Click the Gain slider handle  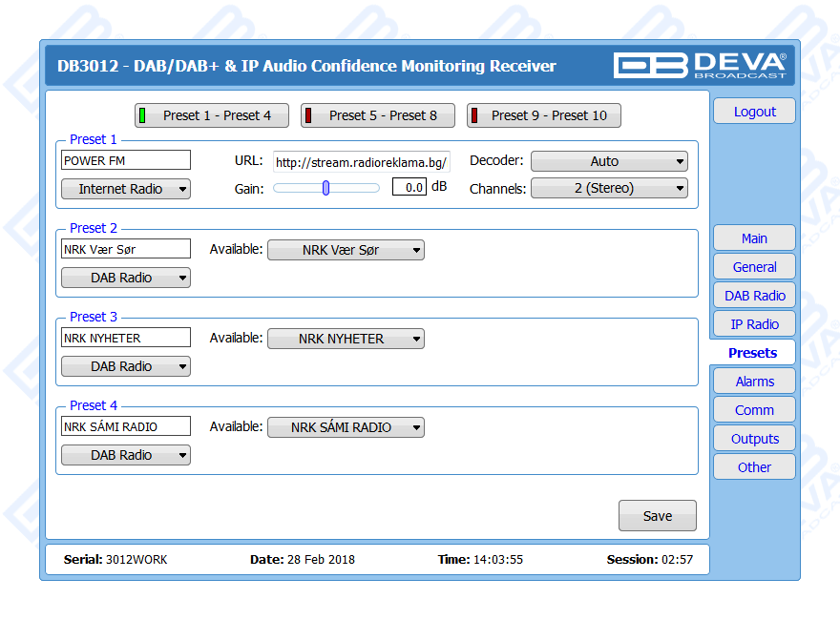325,188
